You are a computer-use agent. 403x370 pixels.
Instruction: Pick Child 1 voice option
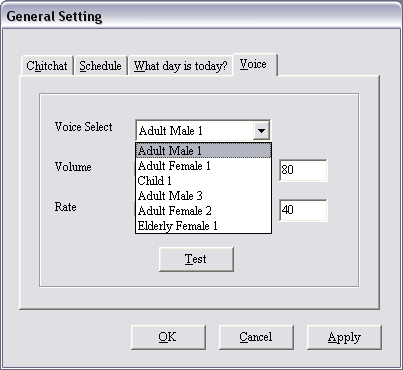click(203, 181)
